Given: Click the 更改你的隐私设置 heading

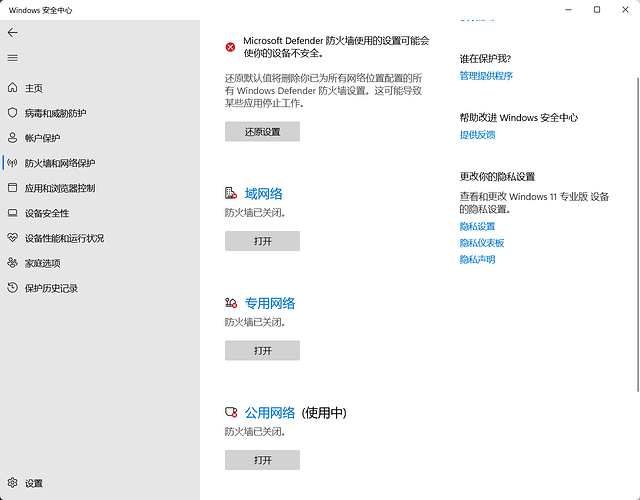Looking at the screenshot, I should 497,176.
